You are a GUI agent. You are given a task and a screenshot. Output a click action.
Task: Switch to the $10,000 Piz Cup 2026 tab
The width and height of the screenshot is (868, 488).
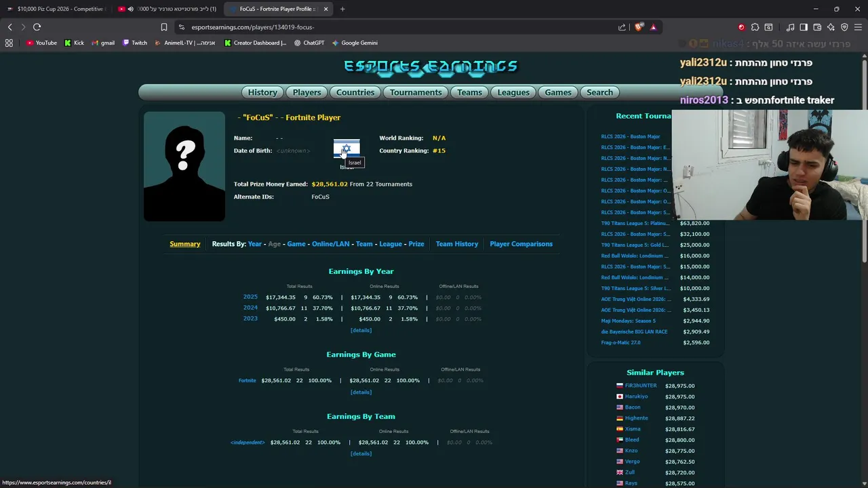click(x=56, y=9)
